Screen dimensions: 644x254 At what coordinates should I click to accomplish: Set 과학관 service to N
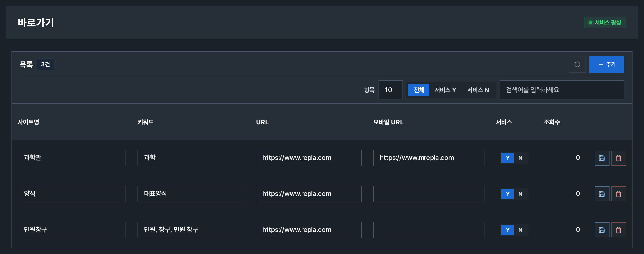[x=520, y=158]
